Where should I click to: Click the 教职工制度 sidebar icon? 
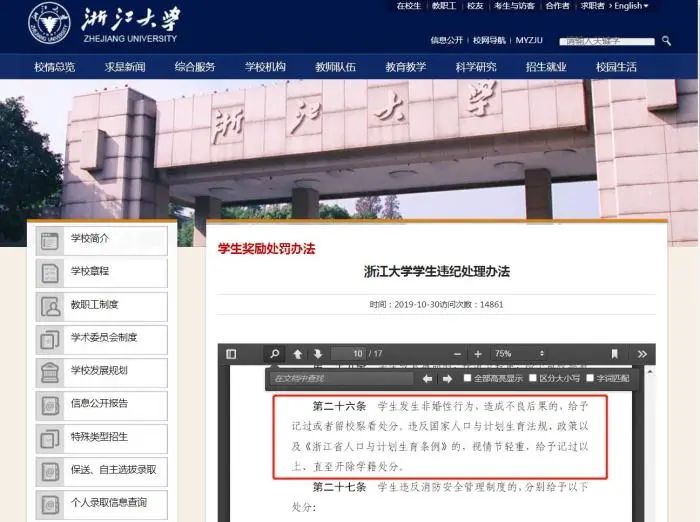click(50, 307)
